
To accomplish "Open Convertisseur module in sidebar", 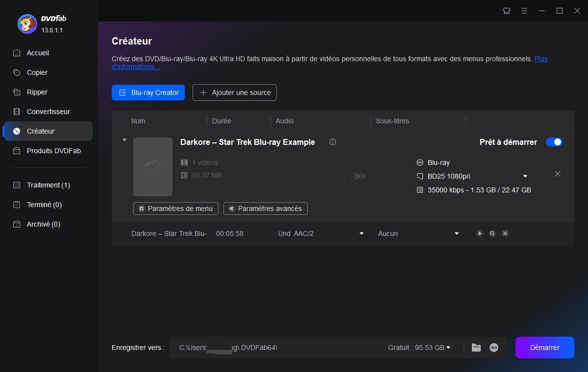I will click(48, 112).
